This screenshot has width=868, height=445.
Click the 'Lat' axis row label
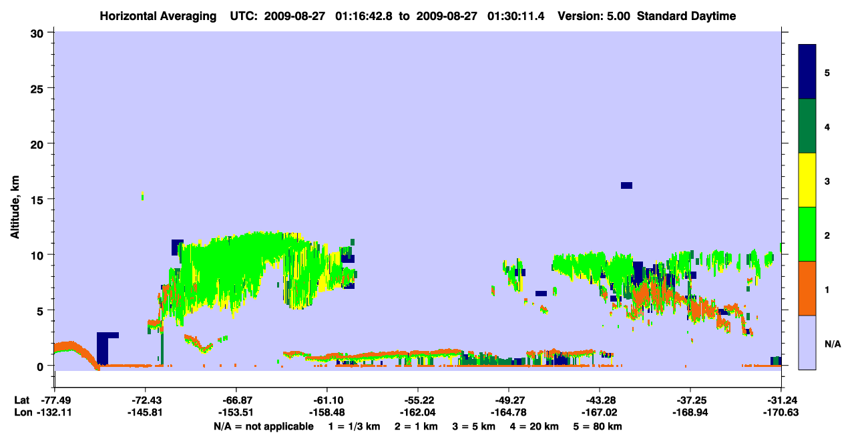click(x=22, y=400)
